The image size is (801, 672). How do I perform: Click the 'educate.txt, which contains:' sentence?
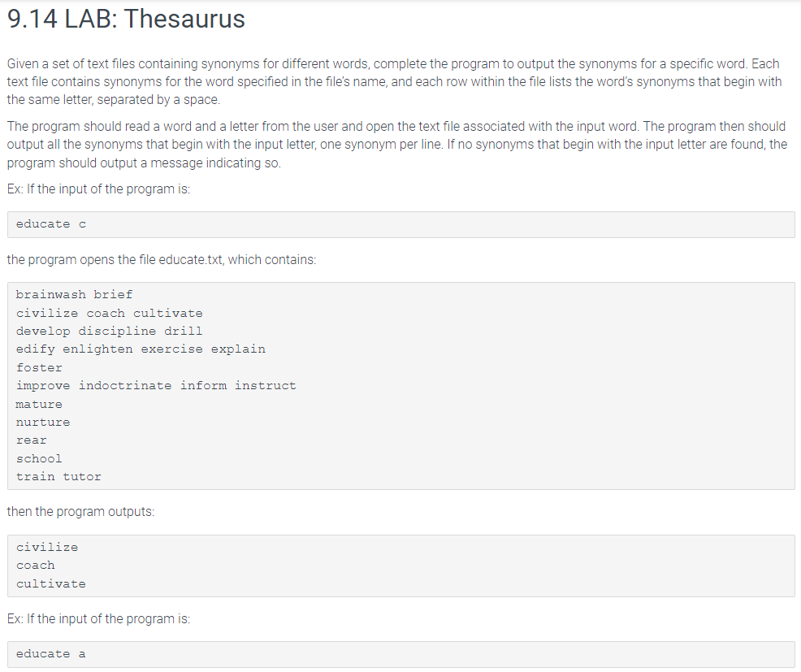pos(162,259)
